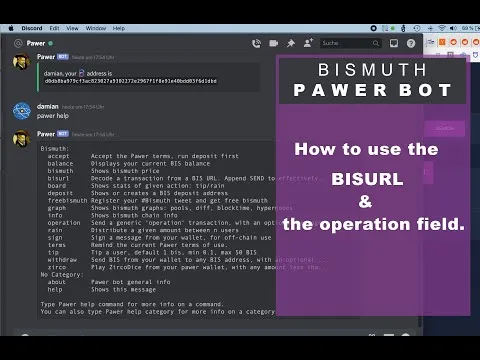Click the Bismuth coin emoji in message
The height and width of the screenshot is (360, 480).
82,73
